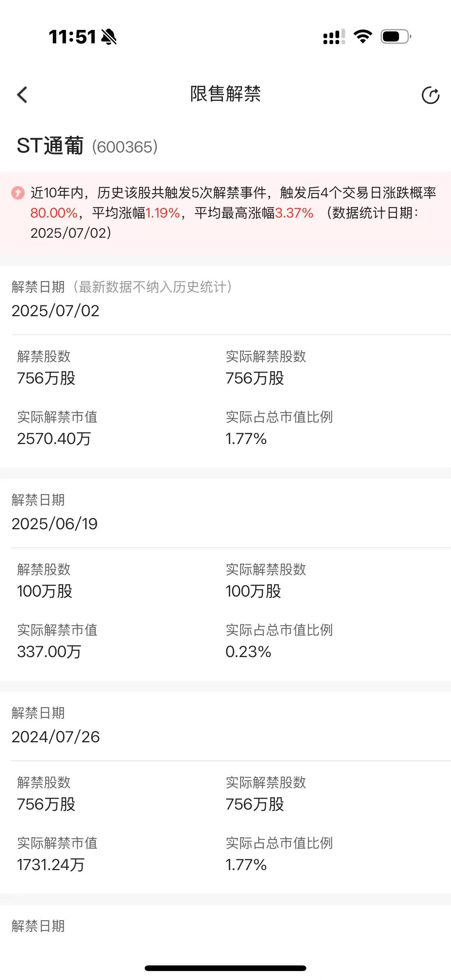Tap the 1731.24万 actual unlock value

[x=50, y=865]
